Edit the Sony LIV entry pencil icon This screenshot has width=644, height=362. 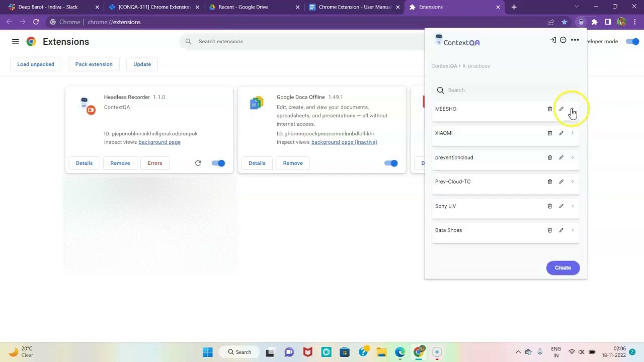[561, 206]
